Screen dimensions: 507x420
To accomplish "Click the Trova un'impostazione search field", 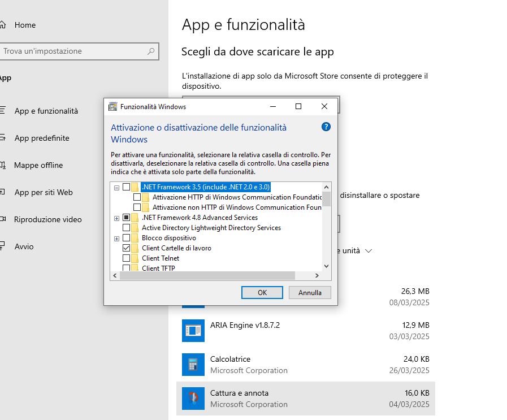I will pyautogui.click(x=79, y=51).
